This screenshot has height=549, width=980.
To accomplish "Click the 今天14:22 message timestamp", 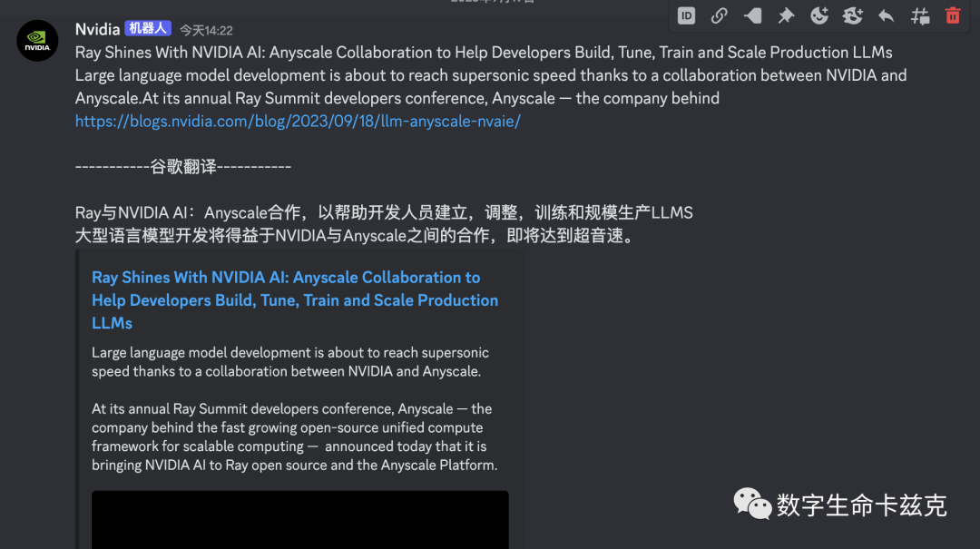I will click(x=206, y=31).
